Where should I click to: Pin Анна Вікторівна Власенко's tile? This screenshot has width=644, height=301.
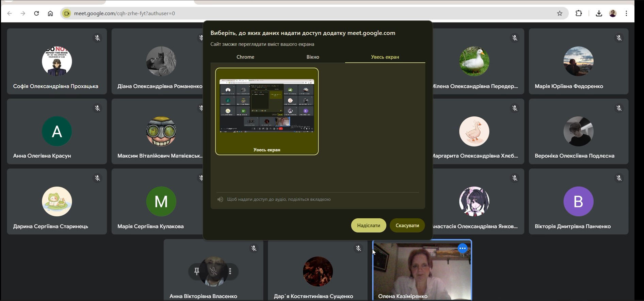pyautogui.click(x=197, y=271)
